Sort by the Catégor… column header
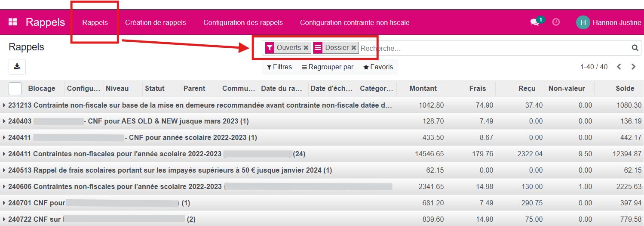This screenshot has height=226, width=644. click(x=377, y=89)
